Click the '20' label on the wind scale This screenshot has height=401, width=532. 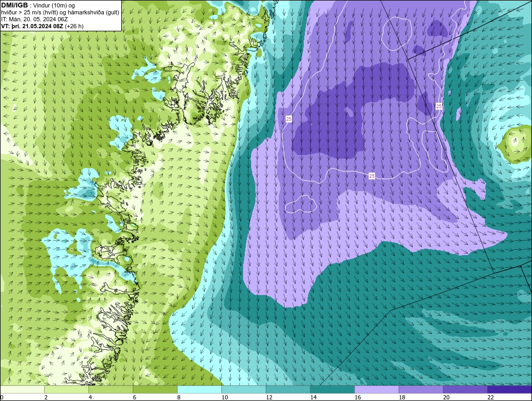point(446,398)
